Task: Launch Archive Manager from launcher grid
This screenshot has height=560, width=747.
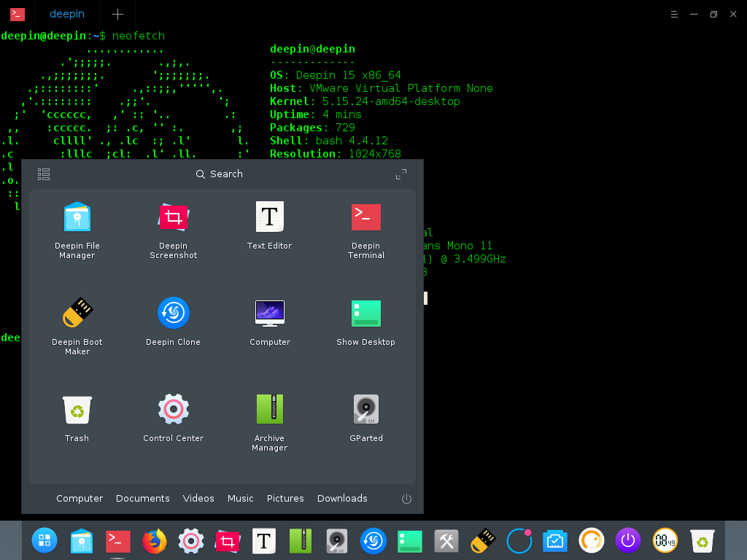Action: 270,423
